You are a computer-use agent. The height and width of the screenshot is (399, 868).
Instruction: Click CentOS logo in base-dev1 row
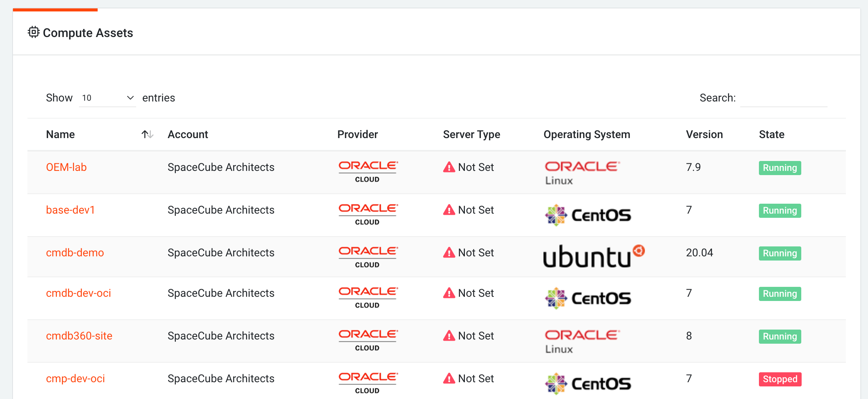[588, 215]
